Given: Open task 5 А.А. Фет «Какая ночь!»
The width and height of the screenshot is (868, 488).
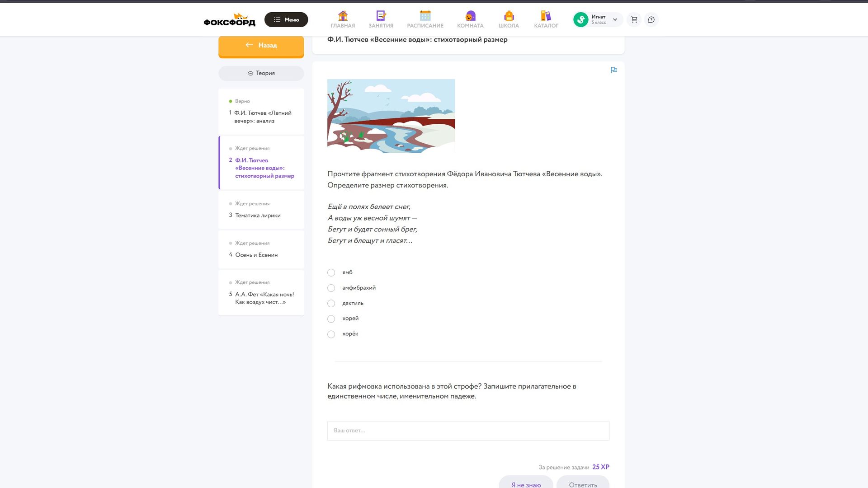Looking at the screenshot, I should tap(261, 293).
